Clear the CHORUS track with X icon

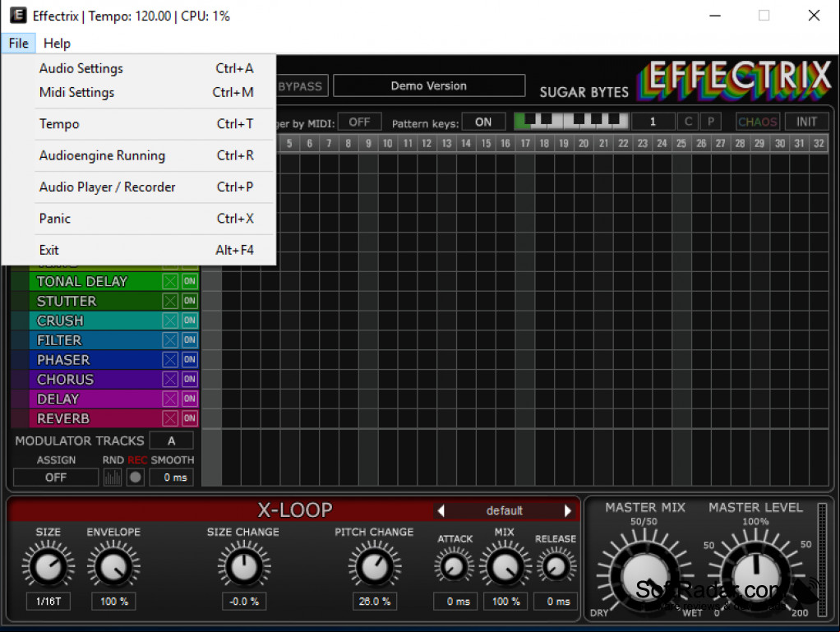coord(170,379)
